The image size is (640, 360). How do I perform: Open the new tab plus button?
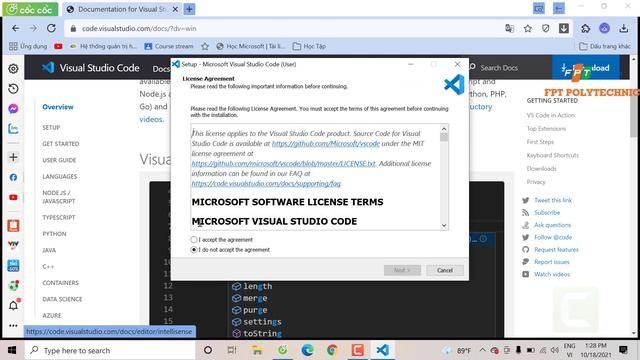[x=189, y=9]
